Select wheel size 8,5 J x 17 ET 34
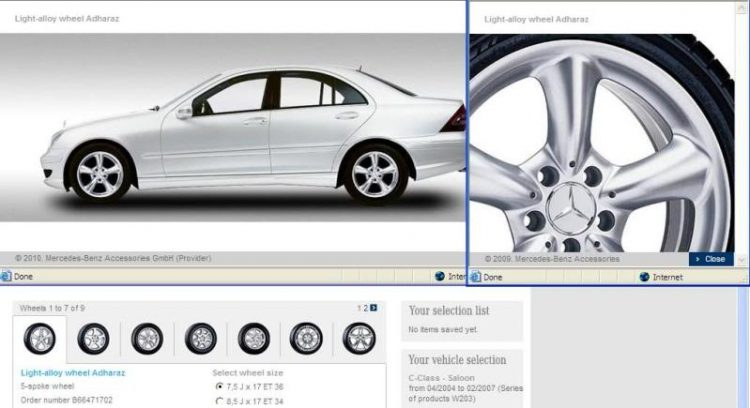Viewport: 750px width, 408px height. (x=220, y=401)
